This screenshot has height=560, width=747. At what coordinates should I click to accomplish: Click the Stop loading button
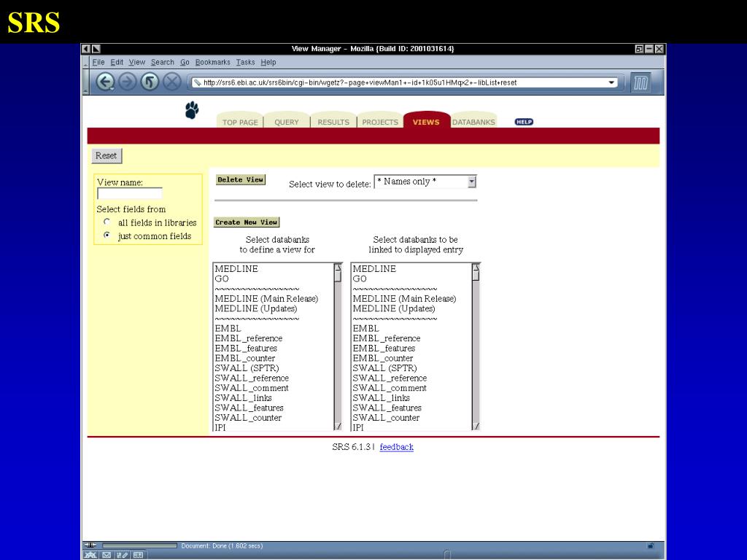[172, 82]
